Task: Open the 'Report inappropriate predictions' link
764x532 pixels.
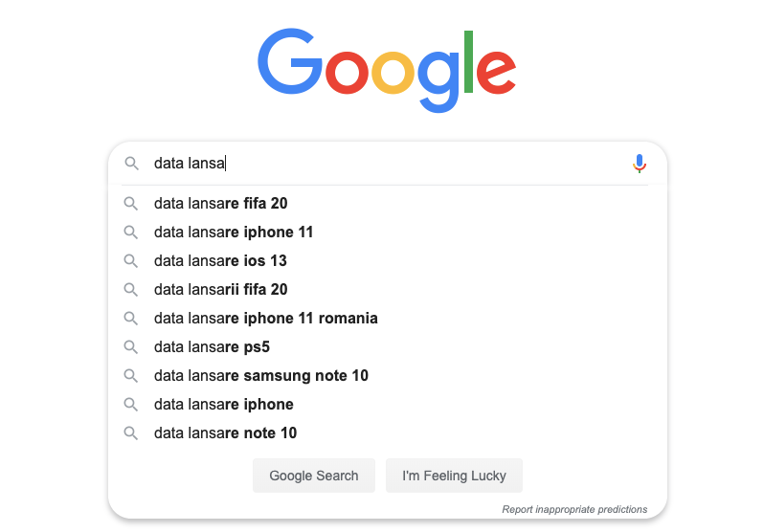Action: coord(574,509)
